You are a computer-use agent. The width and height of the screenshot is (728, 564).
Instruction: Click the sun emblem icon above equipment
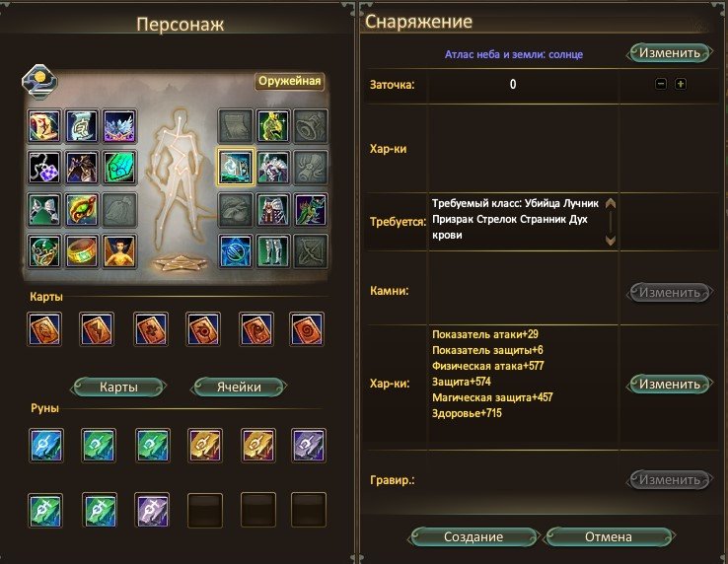[x=40, y=81]
